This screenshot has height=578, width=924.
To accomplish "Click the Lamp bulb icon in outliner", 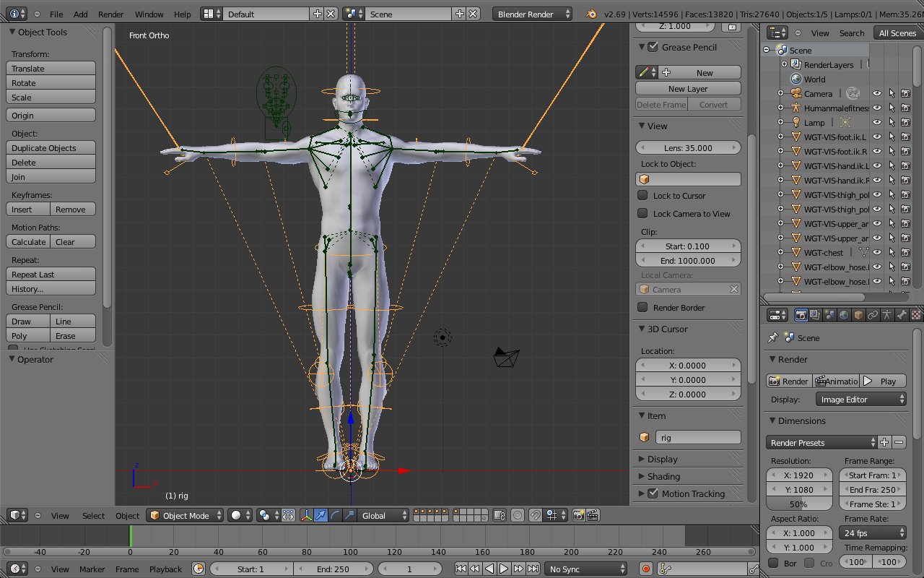I will coord(796,122).
